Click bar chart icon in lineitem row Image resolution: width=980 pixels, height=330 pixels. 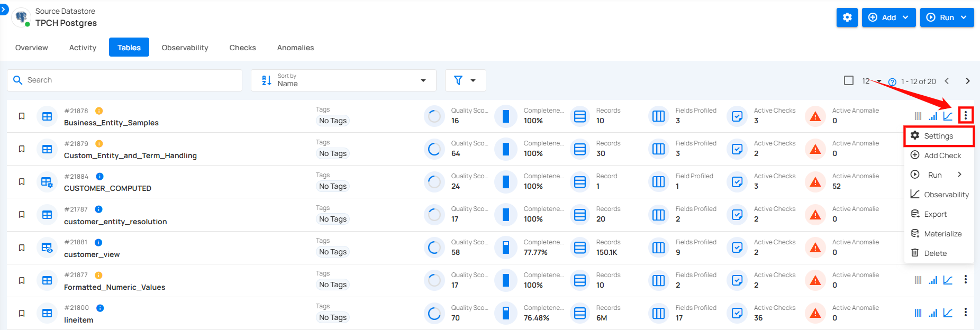(x=933, y=313)
